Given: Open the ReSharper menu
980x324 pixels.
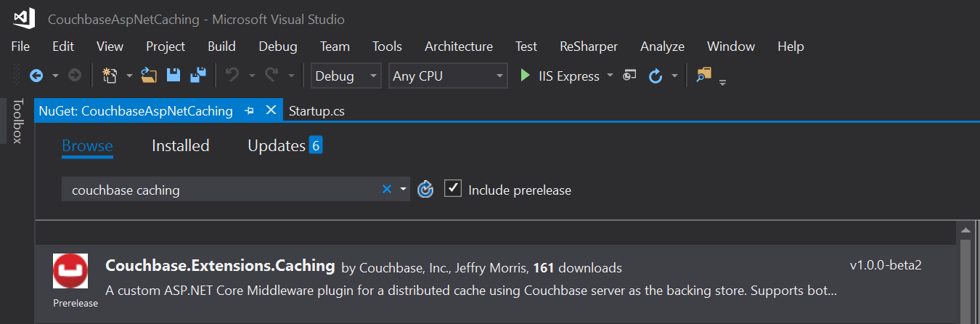Looking at the screenshot, I should 589,46.
